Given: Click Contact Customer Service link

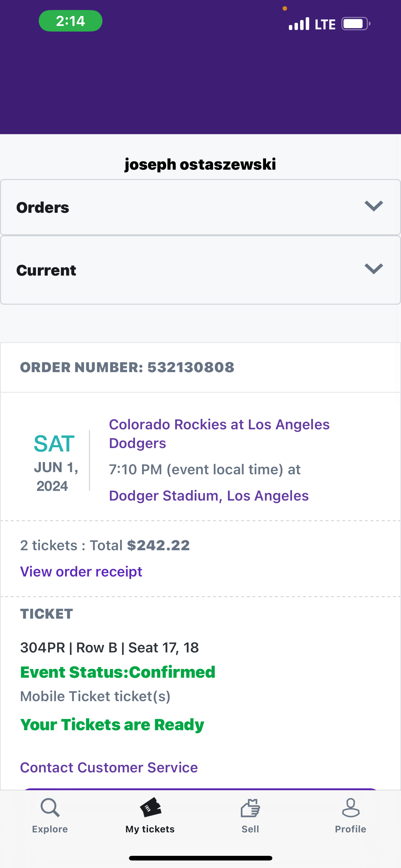Looking at the screenshot, I should tap(109, 767).
